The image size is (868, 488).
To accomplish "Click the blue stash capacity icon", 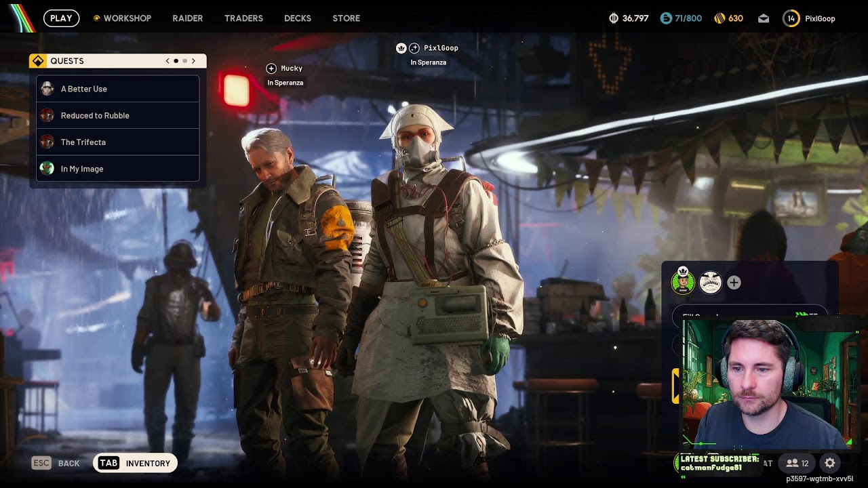I will pos(666,18).
